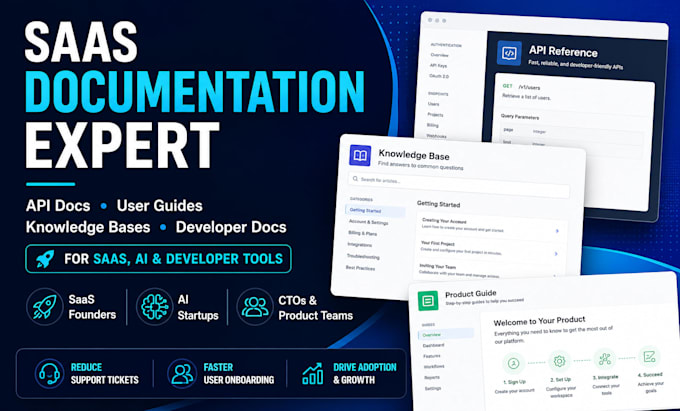Open Webhooks endpoint in API Reference sidebar
The height and width of the screenshot is (411, 680).
(436, 136)
